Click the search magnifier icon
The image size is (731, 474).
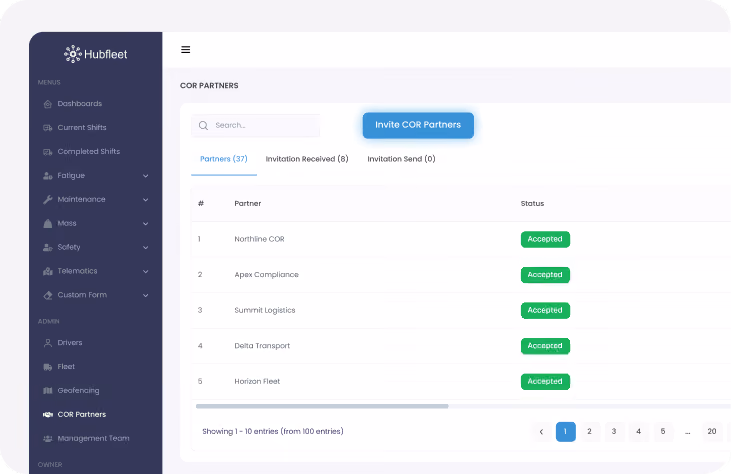click(203, 125)
